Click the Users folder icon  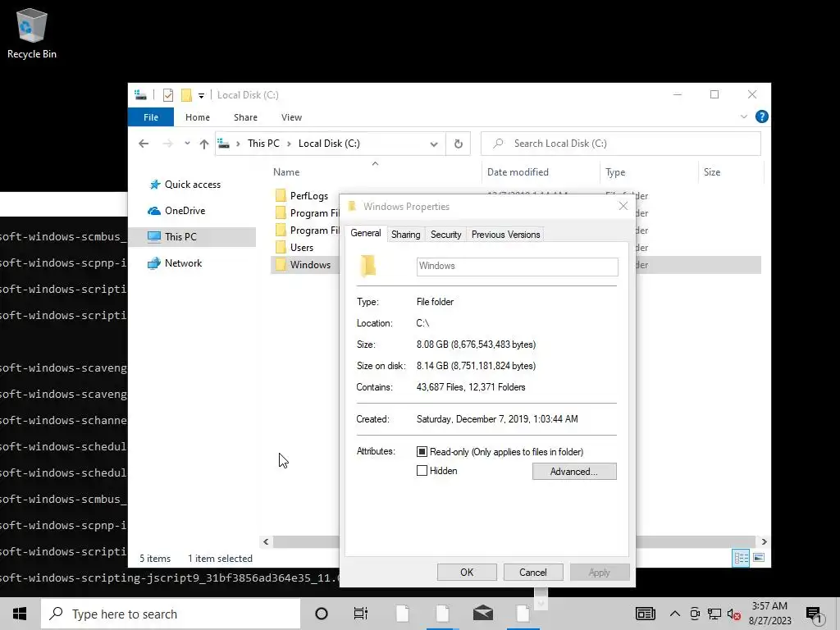tap(281, 247)
